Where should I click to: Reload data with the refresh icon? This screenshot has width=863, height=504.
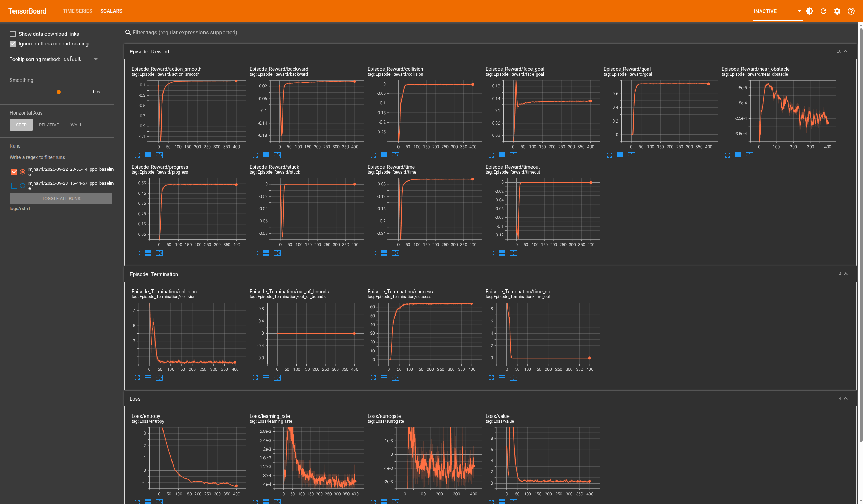pyautogui.click(x=823, y=11)
